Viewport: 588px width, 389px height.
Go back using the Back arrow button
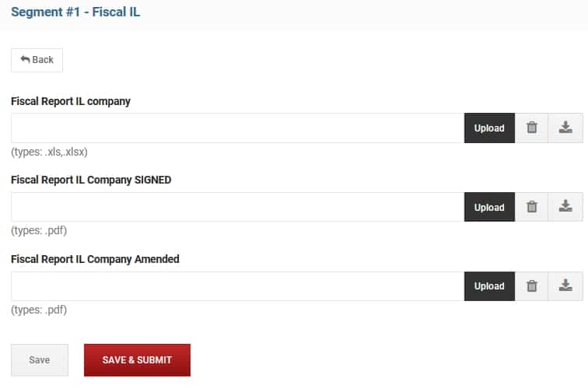pos(37,60)
